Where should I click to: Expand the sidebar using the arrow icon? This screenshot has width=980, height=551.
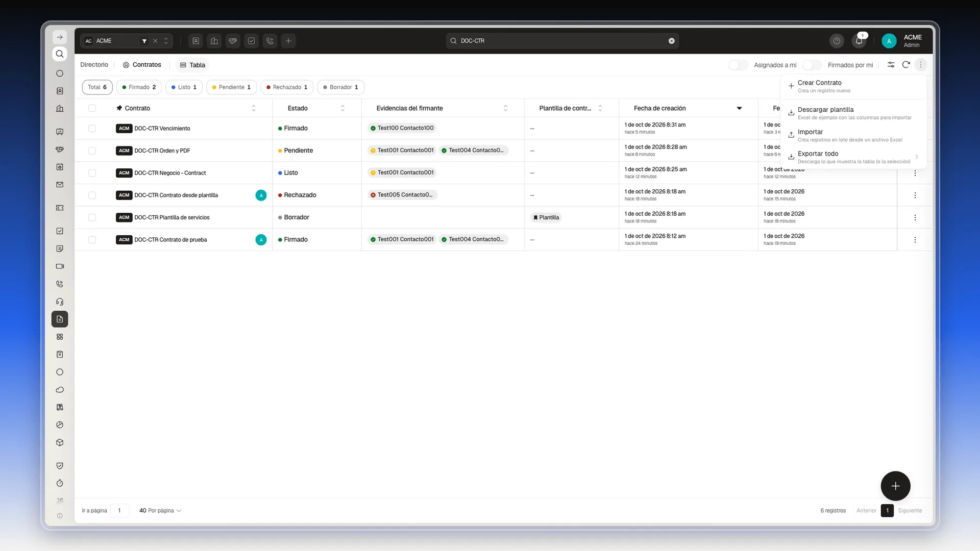60,37
